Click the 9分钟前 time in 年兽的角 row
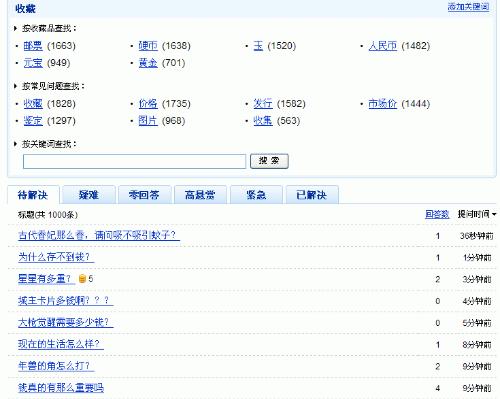Viewport: 500px width, 399px height. pyautogui.click(x=477, y=366)
